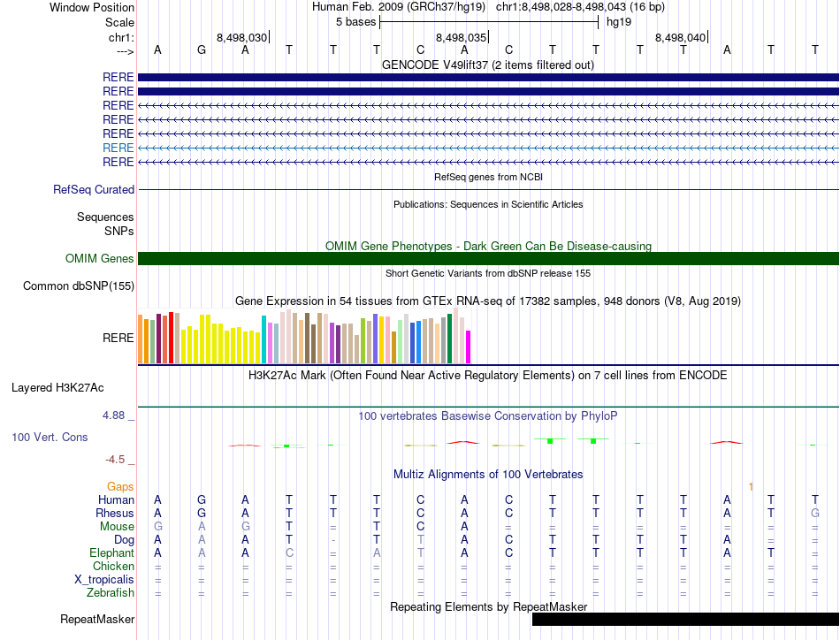The image size is (840, 640).
Task: Click the black RepeatMasker element bar
Action: (684, 620)
